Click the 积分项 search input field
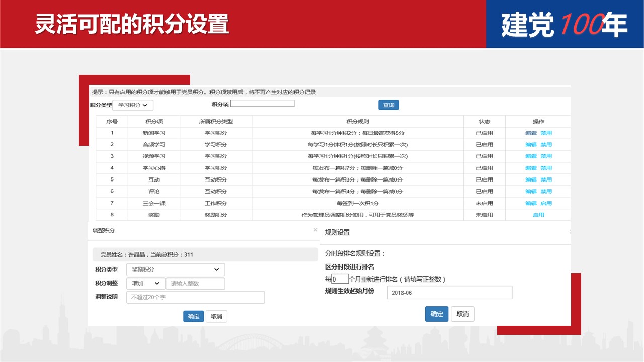Screen dimensions: 644x362 [x=262, y=104]
